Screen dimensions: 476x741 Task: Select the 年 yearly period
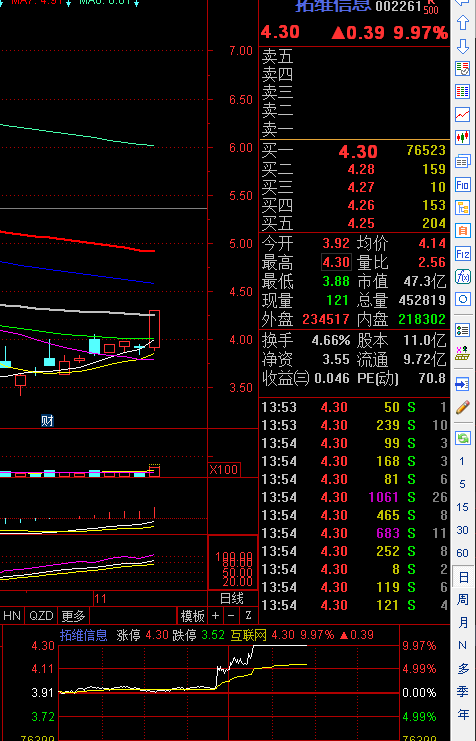pos(463,715)
